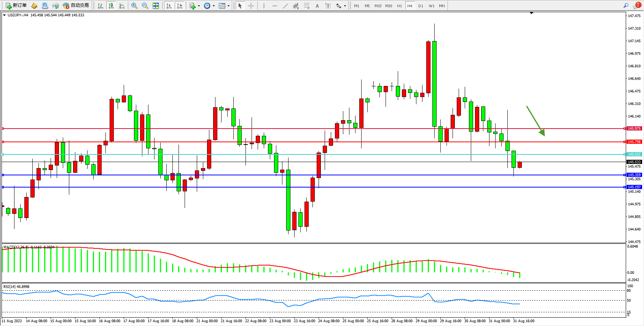Click the zoom out magnifier icon

(x=145, y=6)
